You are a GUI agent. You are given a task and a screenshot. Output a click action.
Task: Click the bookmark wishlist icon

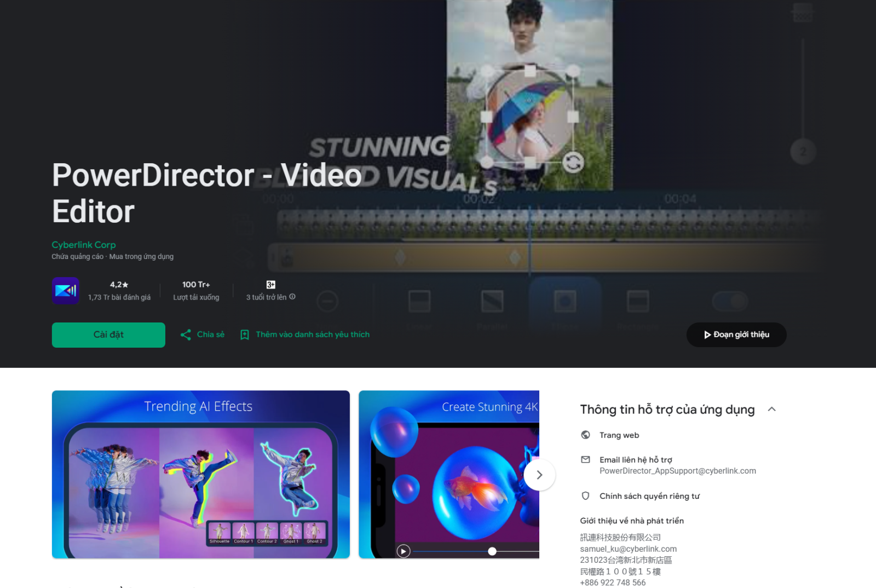click(x=245, y=335)
